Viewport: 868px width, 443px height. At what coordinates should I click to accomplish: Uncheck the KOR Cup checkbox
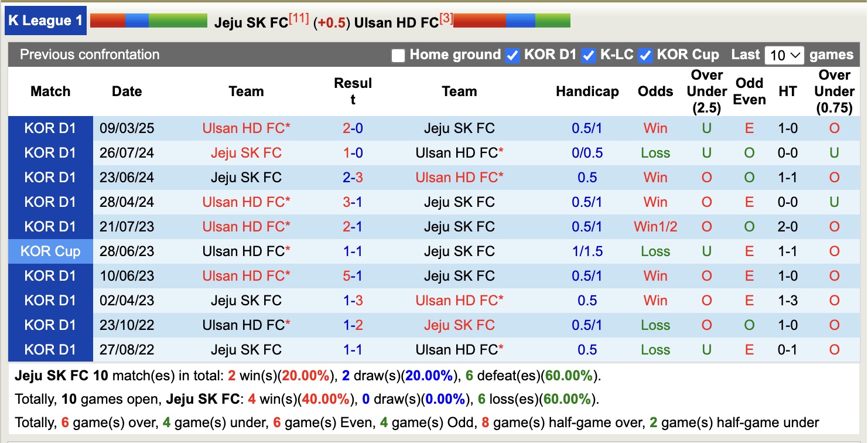[x=644, y=55]
